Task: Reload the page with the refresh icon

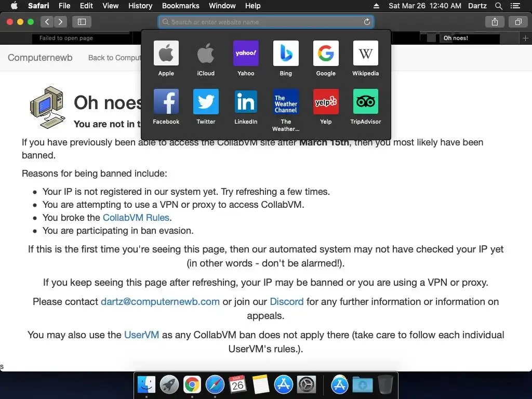Action: point(367,22)
